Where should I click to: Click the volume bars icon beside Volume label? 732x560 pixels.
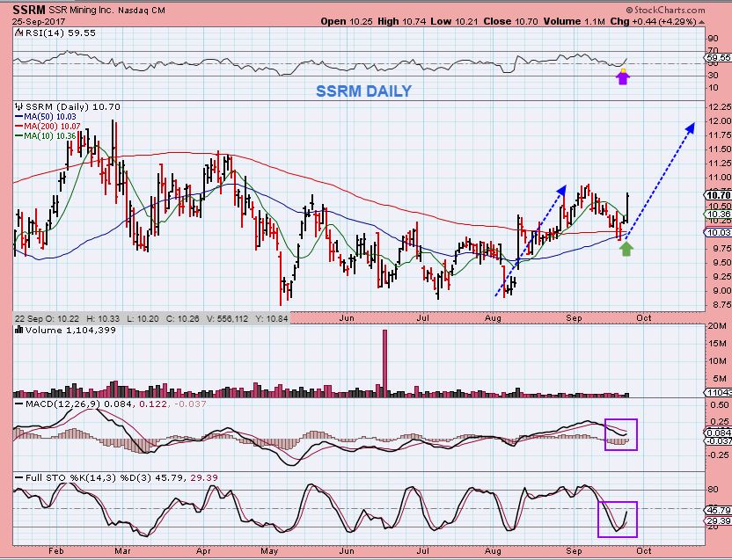coord(19,330)
